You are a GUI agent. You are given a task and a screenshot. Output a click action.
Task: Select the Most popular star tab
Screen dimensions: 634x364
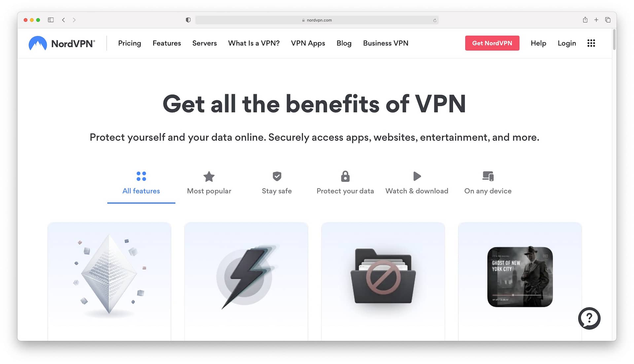coord(209,183)
